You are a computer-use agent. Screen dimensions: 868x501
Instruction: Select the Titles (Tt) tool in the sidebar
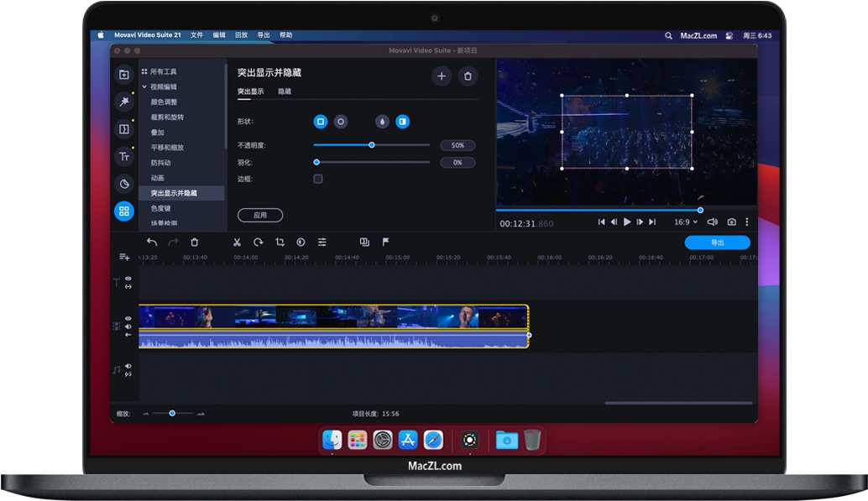click(123, 156)
